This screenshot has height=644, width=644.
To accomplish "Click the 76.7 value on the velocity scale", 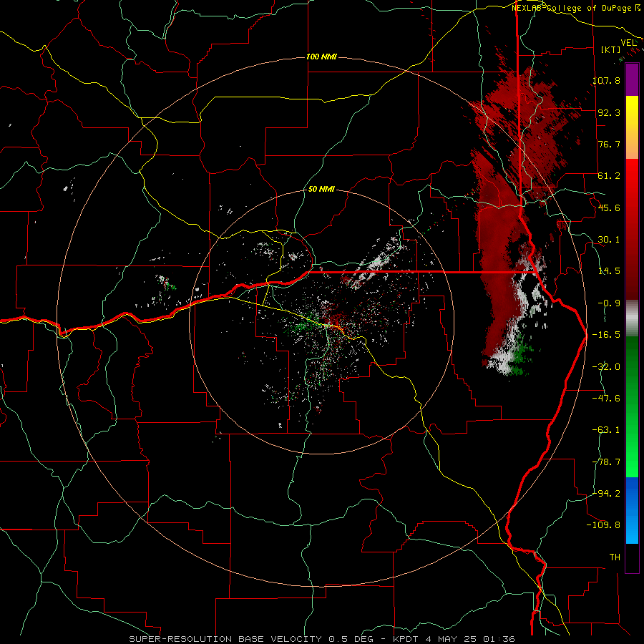I will click(x=609, y=144).
